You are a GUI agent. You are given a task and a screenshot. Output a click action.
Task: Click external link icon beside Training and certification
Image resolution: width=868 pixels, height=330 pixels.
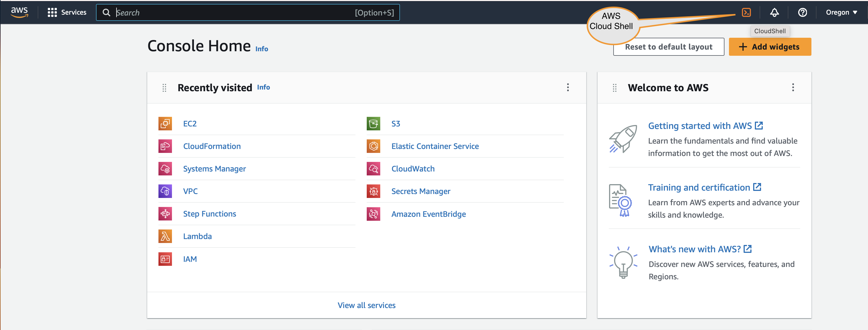point(757,187)
